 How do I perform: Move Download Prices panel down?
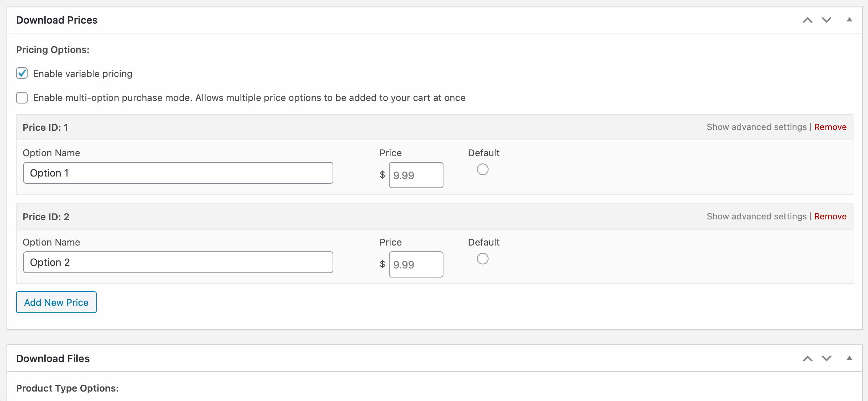(827, 20)
